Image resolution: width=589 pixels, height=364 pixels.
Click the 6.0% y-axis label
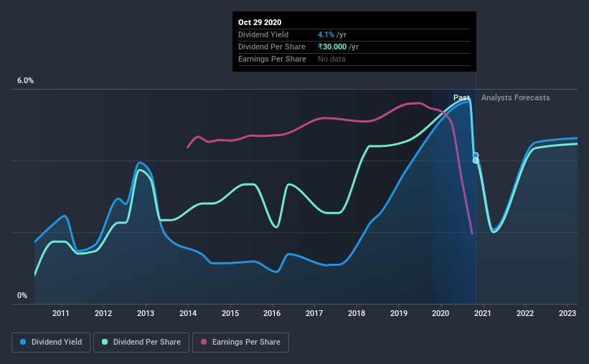pyautogui.click(x=25, y=81)
